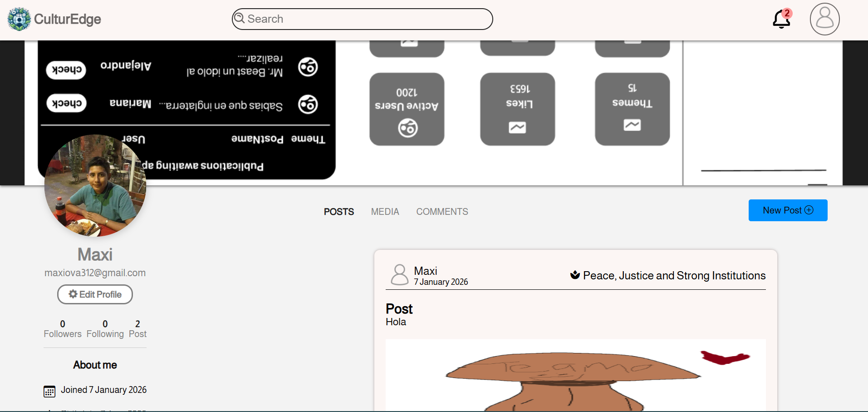The width and height of the screenshot is (868, 412).
Task: Click the gear icon on Edit Profile button
Action: tap(72, 294)
